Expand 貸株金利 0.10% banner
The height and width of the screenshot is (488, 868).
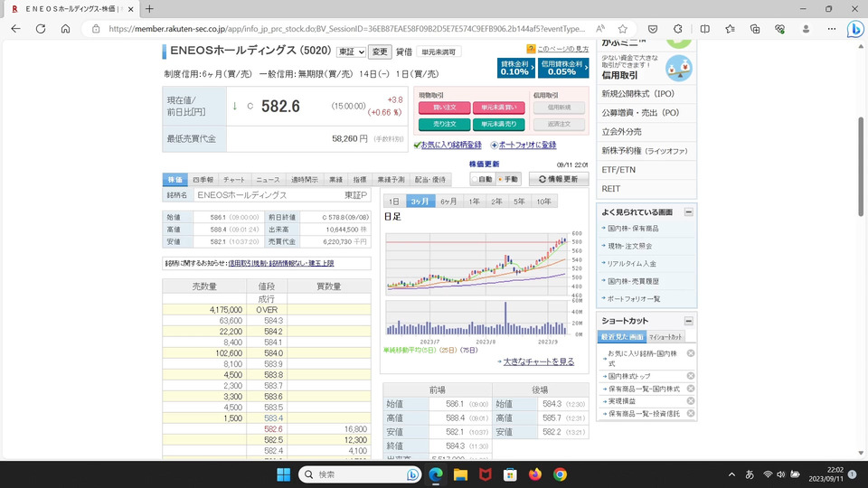[x=516, y=68]
